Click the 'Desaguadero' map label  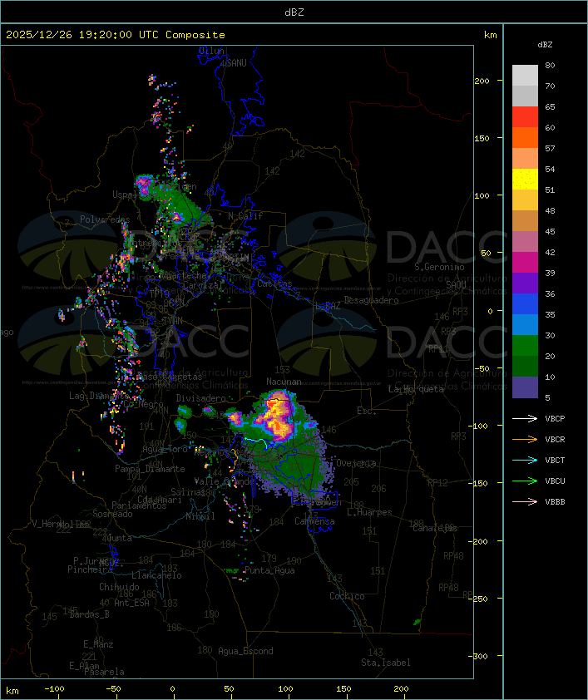click(x=371, y=300)
